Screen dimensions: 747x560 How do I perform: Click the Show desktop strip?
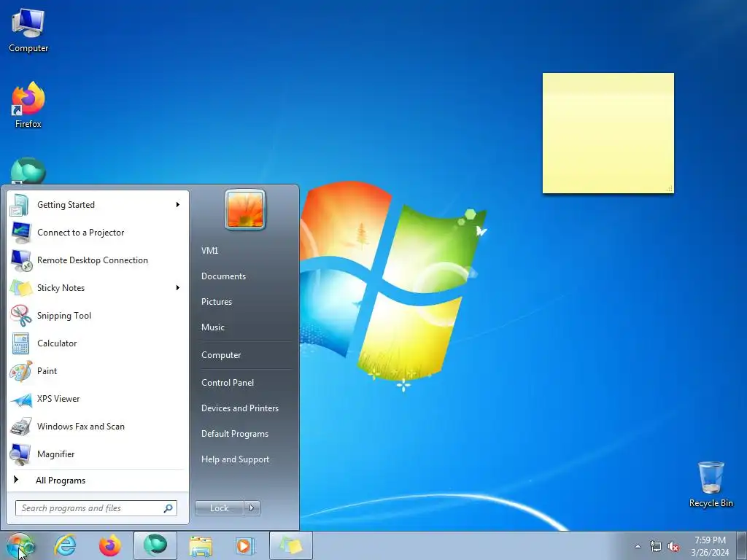741,546
